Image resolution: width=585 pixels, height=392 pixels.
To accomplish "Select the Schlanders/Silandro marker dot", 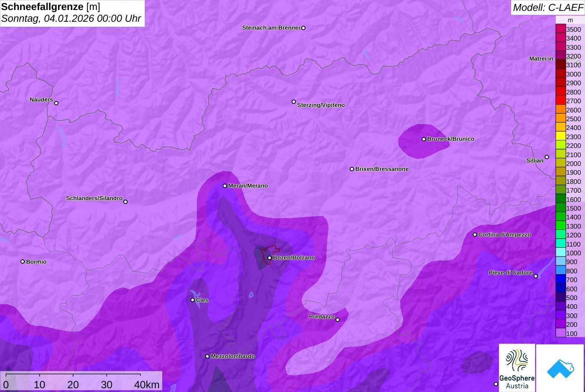I will pyautogui.click(x=125, y=202).
